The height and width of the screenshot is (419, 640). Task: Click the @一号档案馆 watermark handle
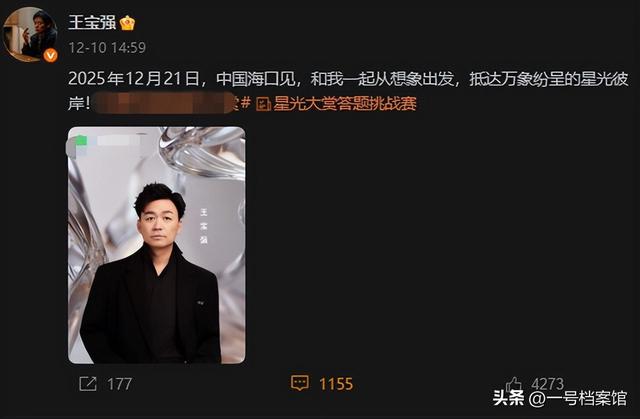click(578, 398)
